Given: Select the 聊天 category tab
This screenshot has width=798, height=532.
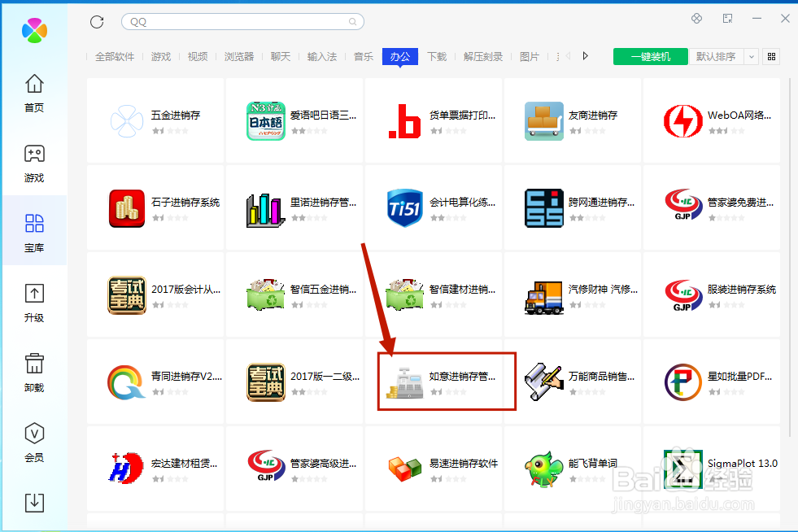Looking at the screenshot, I should coord(281,56).
